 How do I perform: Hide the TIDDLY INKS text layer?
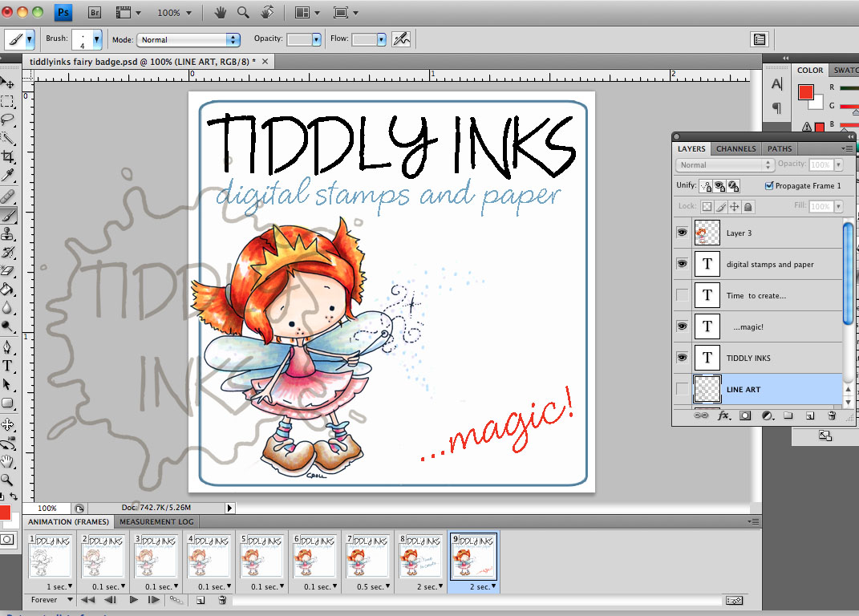click(x=682, y=357)
